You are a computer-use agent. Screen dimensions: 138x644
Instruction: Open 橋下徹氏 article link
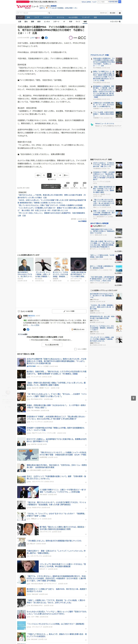[x=63, y=528]
